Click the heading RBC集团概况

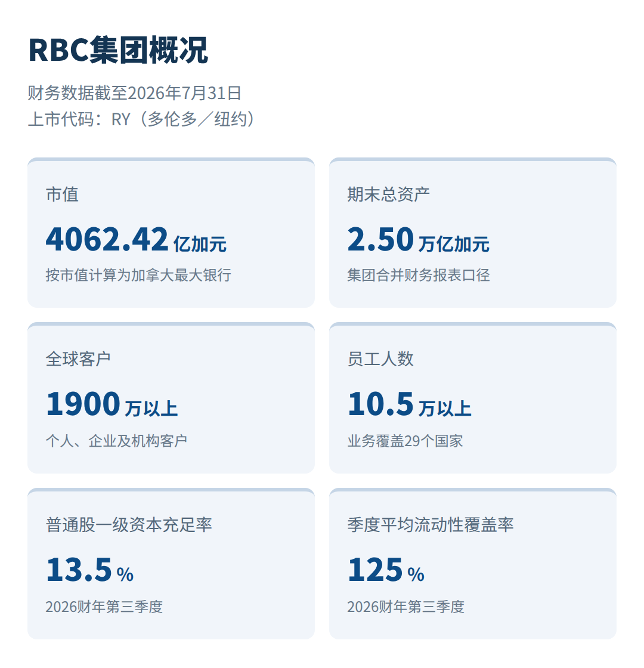pos(118,50)
